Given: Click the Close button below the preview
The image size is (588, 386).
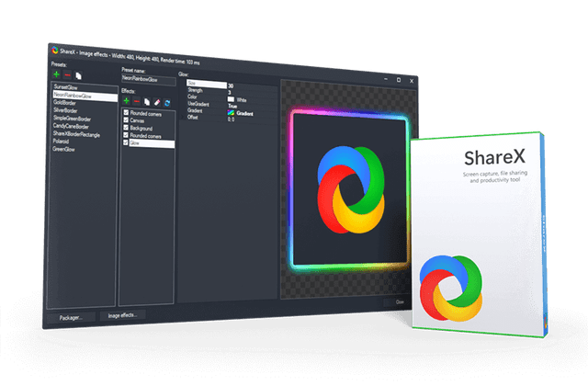Looking at the screenshot, I should 398,302.
